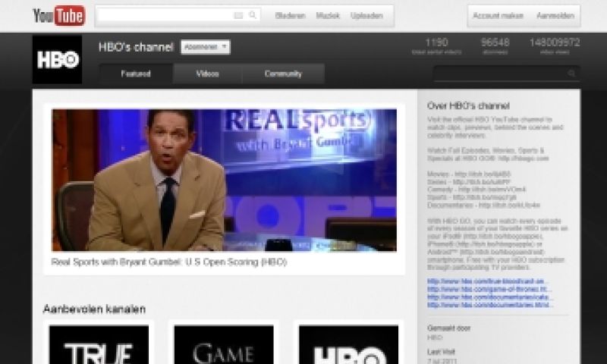The height and width of the screenshot is (364, 607).
Task: Open the hbo.com game-of-thrones link
Action: pyautogui.click(x=489, y=289)
